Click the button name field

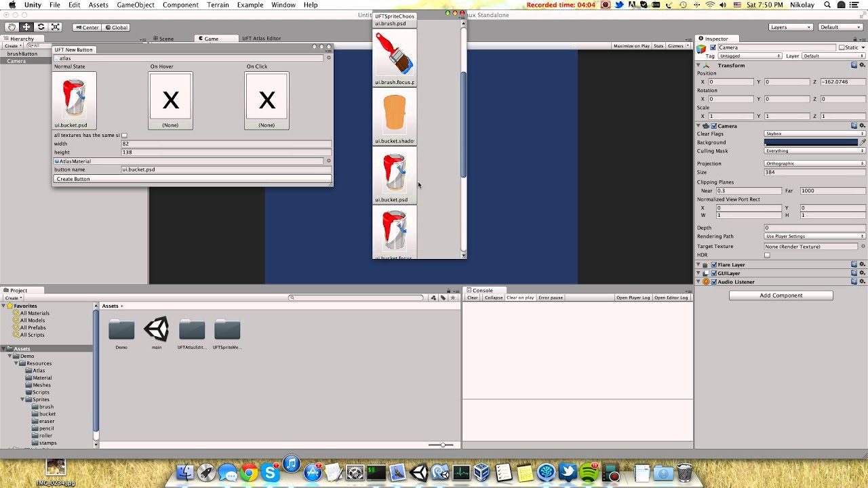226,169
